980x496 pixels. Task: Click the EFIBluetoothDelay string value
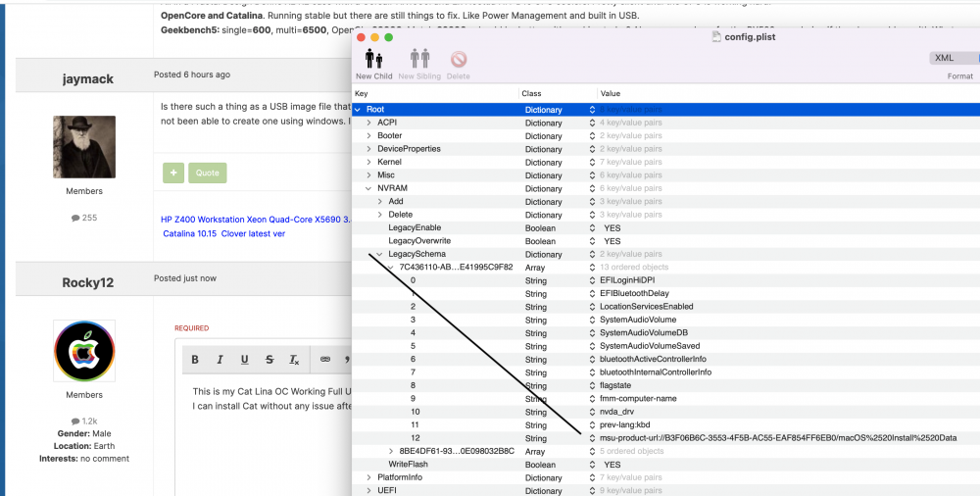pyautogui.click(x=634, y=293)
